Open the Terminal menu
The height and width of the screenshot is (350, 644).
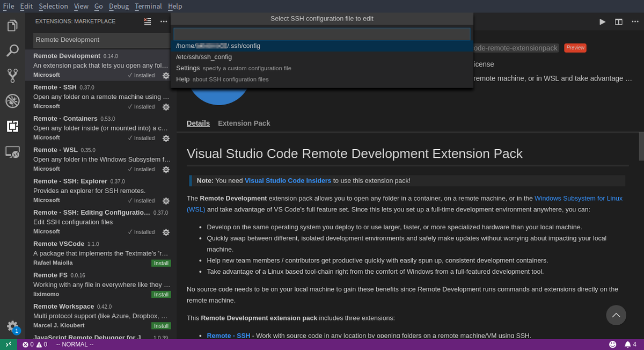coord(148,6)
